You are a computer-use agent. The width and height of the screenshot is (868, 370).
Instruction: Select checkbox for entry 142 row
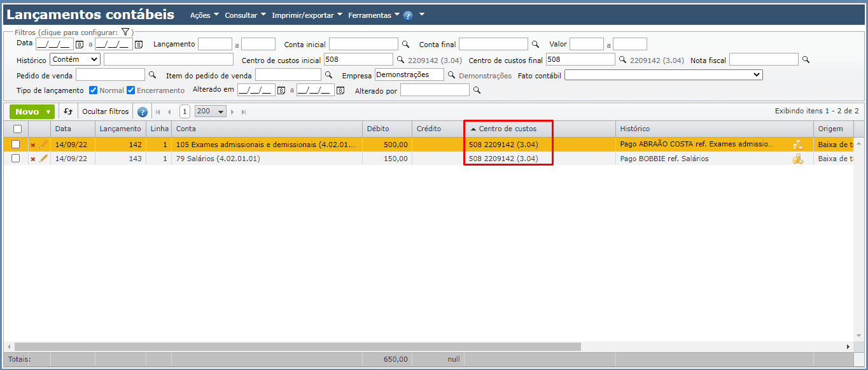click(16, 145)
